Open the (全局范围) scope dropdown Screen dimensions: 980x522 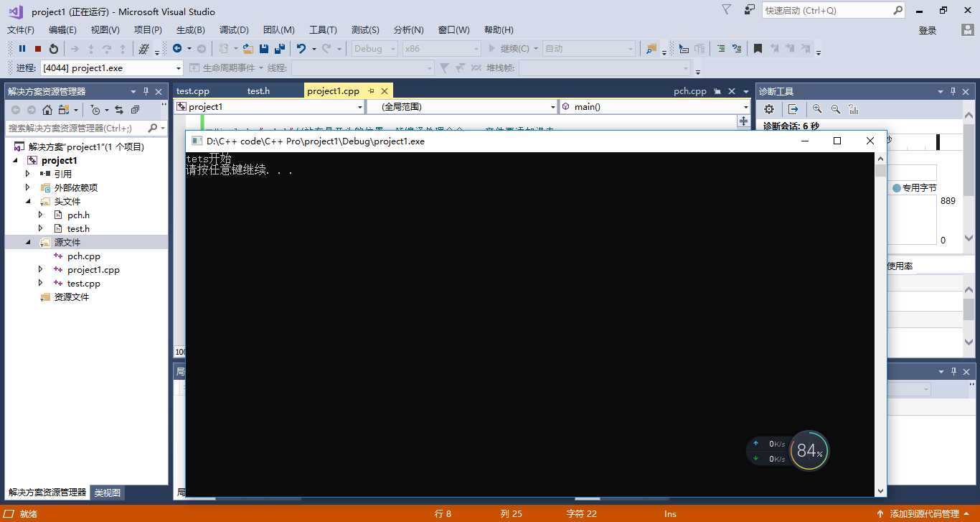click(552, 106)
